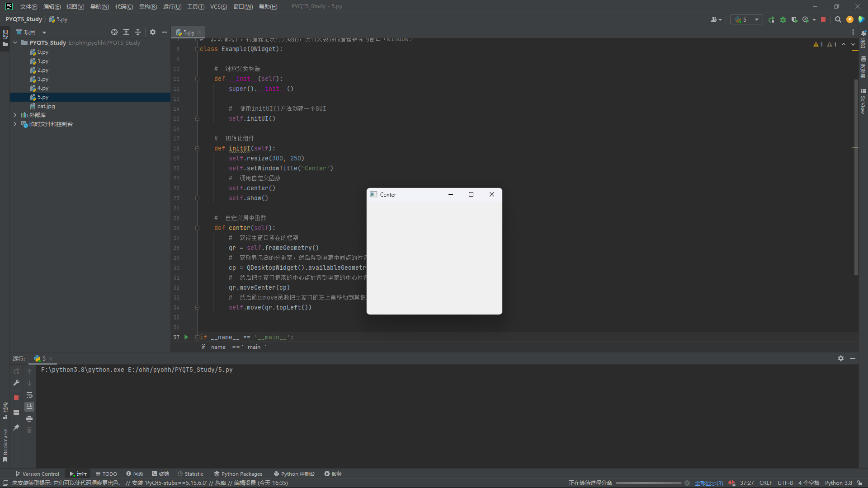Hide the Run panel with minus icon
Viewport: 868px width, 488px height.
pyautogui.click(x=853, y=358)
